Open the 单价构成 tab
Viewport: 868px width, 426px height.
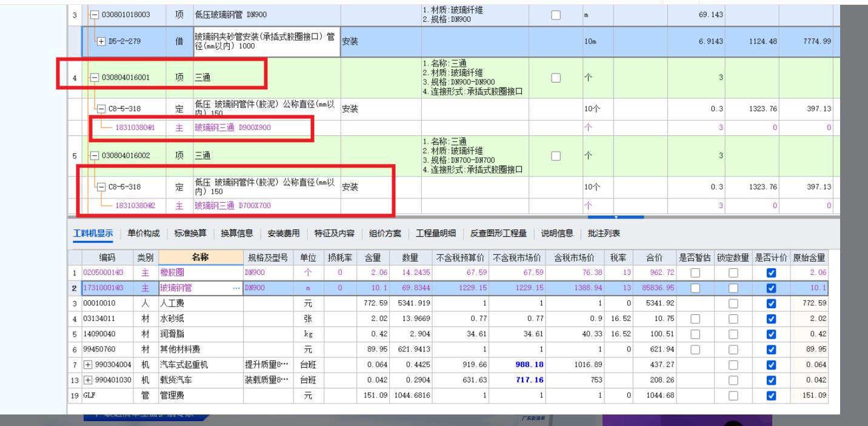(144, 234)
